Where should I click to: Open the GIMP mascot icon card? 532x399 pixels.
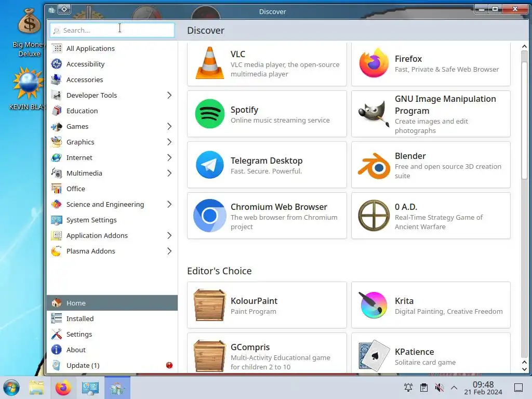[374, 114]
